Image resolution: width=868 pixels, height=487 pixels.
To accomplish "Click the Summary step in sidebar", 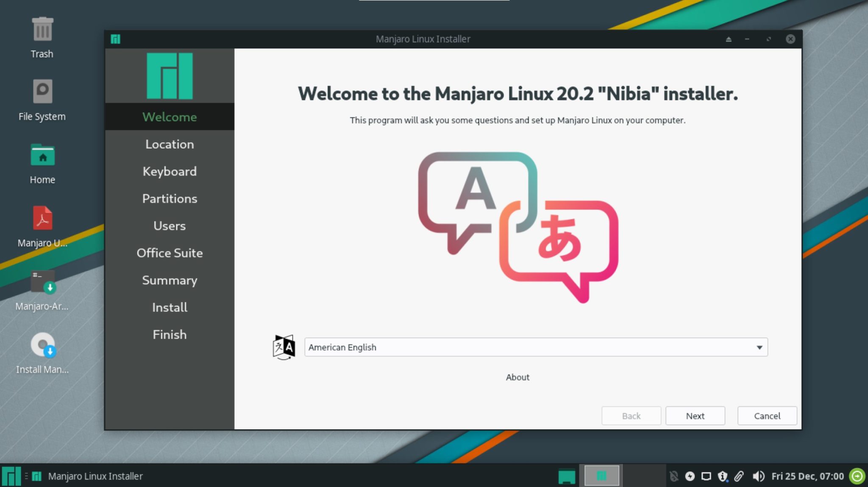I will (x=169, y=280).
